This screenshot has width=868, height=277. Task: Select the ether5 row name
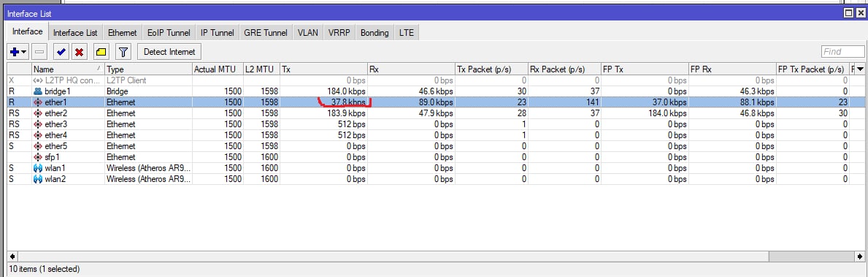pyautogui.click(x=56, y=145)
